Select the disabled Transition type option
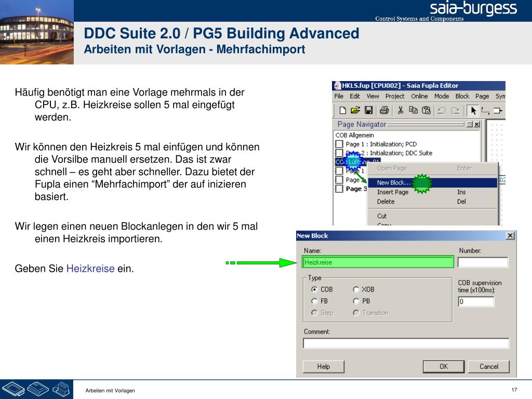This screenshot has width=532, height=399. click(356, 313)
